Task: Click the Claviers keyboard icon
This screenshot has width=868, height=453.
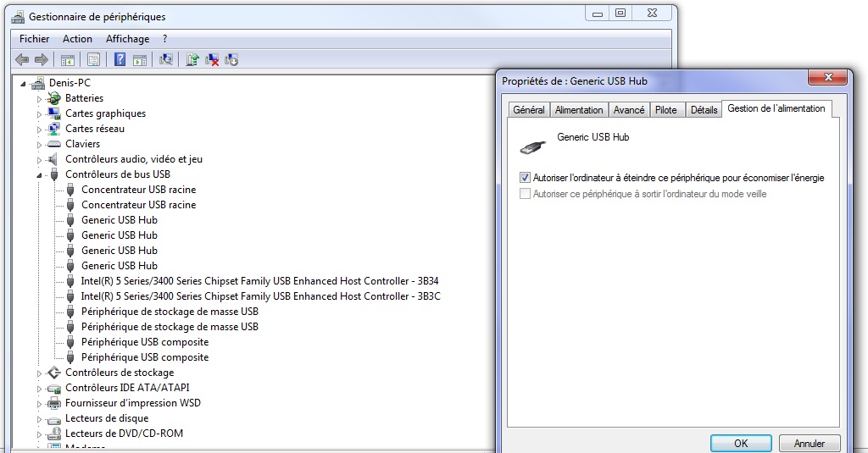Action: (x=53, y=144)
